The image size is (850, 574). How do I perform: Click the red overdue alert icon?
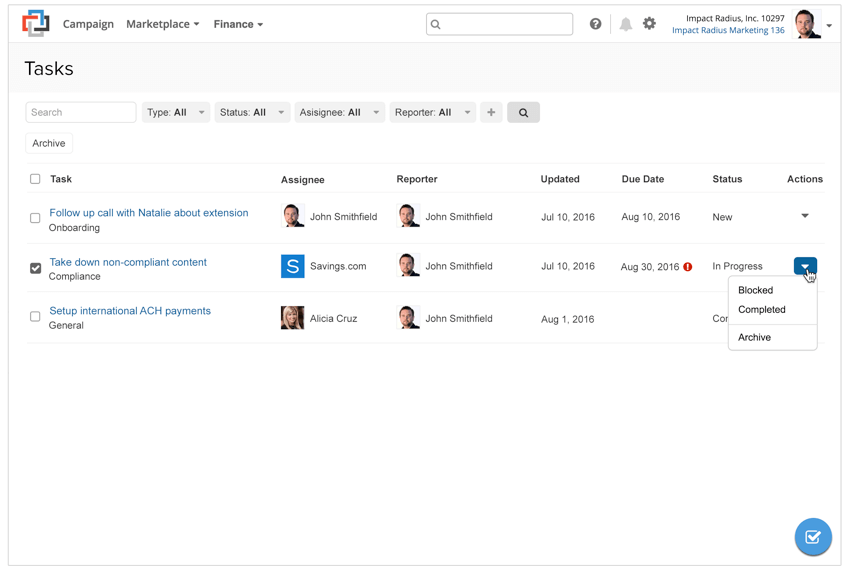pyautogui.click(x=688, y=267)
